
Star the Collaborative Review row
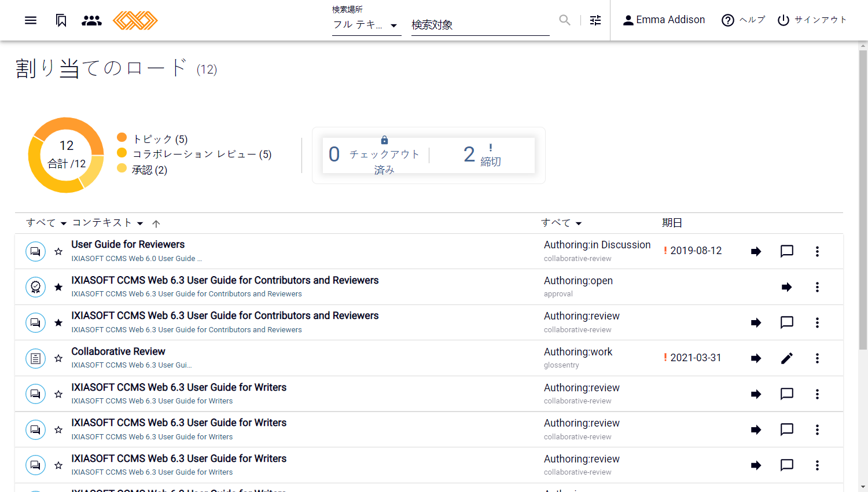[58, 358]
